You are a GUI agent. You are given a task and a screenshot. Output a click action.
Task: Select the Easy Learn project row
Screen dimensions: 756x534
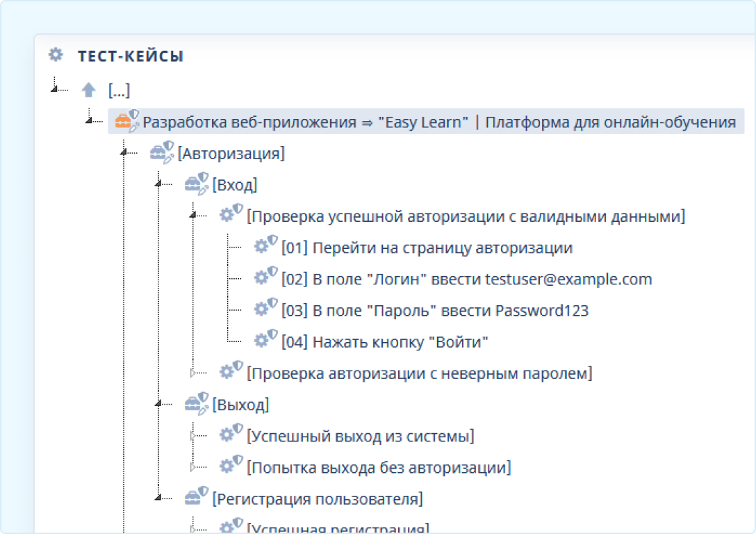pyautogui.click(x=438, y=122)
